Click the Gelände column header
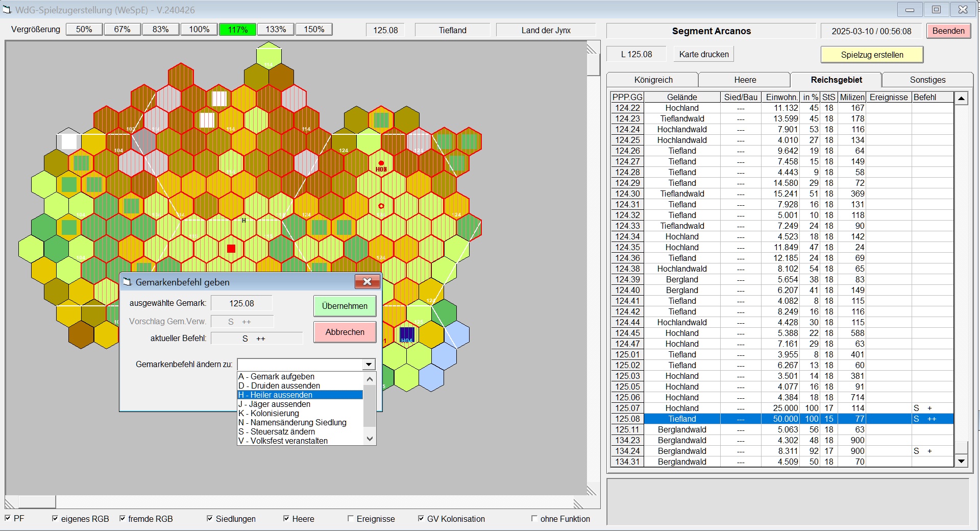The width and height of the screenshot is (980, 531). coord(682,97)
